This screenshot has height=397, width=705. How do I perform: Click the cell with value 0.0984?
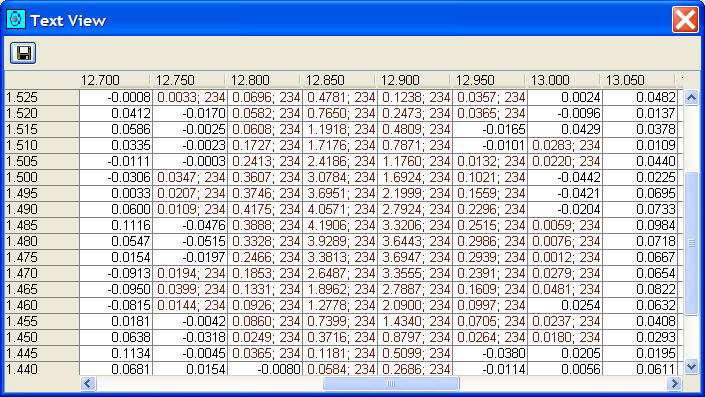pos(640,225)
